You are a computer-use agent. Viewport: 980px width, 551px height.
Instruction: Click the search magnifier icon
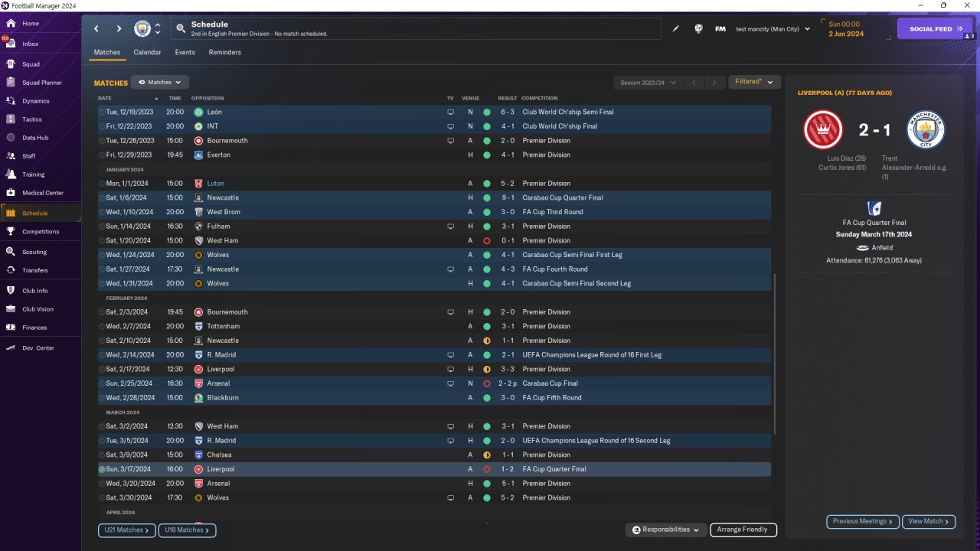181,29
